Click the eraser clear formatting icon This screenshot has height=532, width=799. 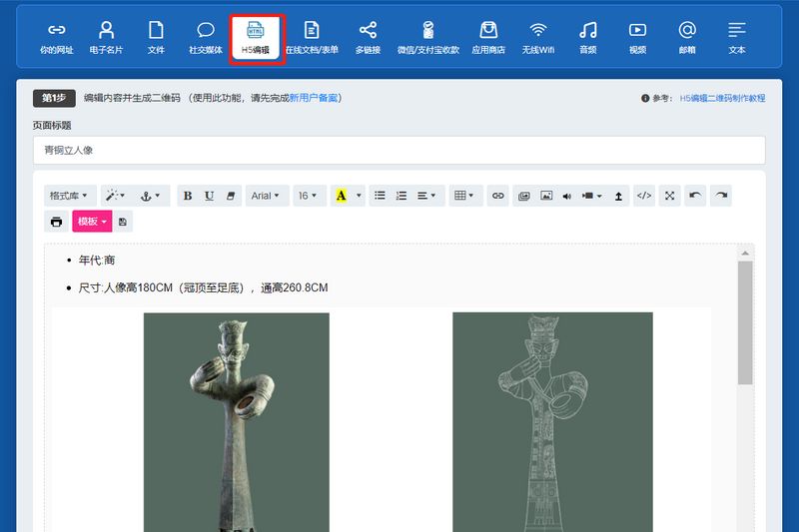click(x=231, y=196)
